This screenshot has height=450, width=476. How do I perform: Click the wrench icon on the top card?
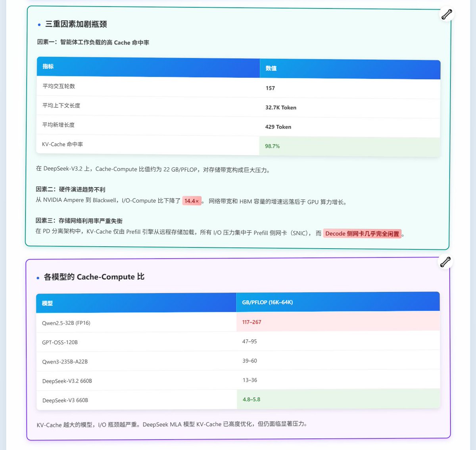pos(447,14)
